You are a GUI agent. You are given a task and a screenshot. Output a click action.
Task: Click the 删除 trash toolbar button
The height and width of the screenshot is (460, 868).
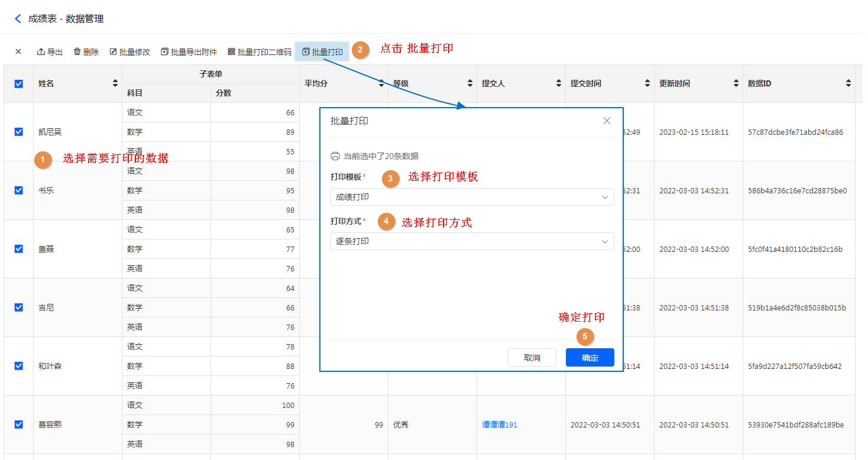point(86,52)
